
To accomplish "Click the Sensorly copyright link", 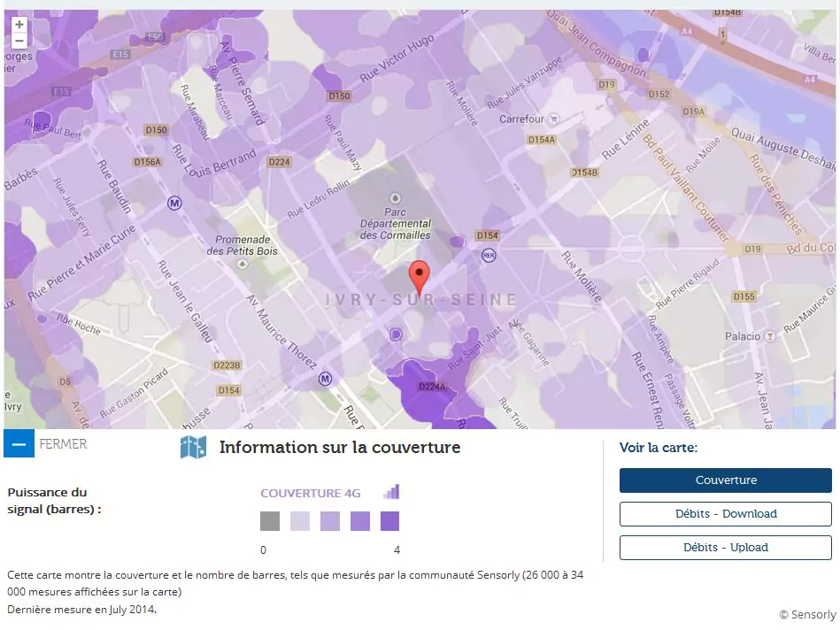I will 806,614.
